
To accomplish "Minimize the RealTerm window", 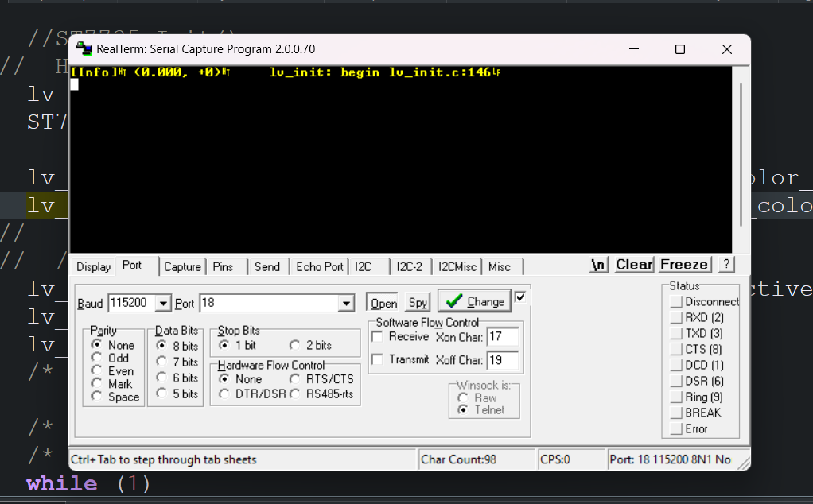I will (633, 49).
